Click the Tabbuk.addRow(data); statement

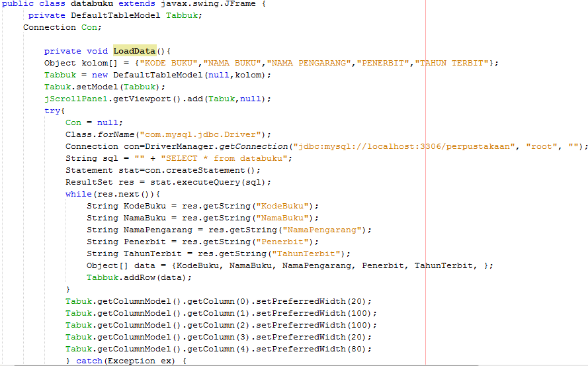(x=139, y=278)
